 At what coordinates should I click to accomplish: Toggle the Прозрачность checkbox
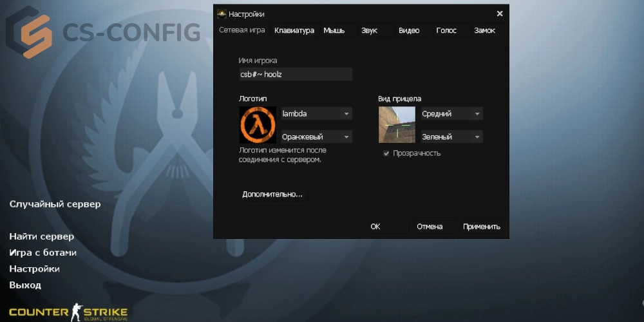[x=386, y=153]
